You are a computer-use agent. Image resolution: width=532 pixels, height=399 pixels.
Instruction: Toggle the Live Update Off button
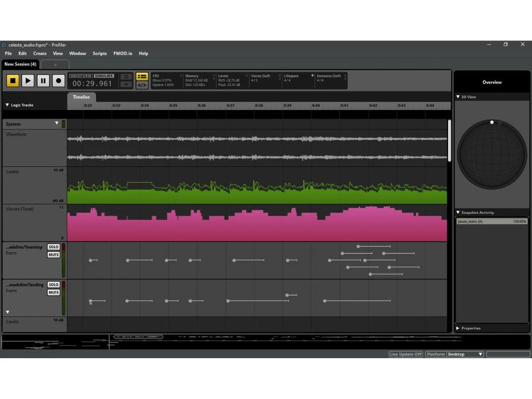[405, 354]
